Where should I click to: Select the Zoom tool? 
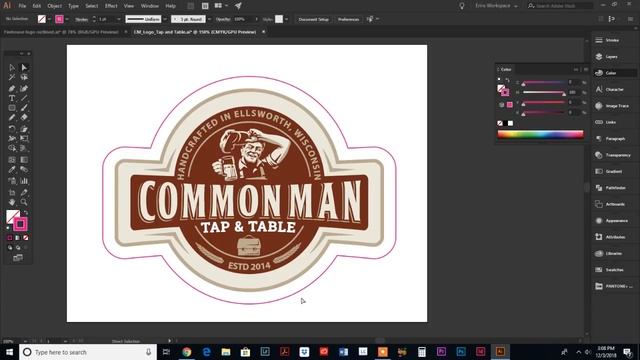coord(24,202)
